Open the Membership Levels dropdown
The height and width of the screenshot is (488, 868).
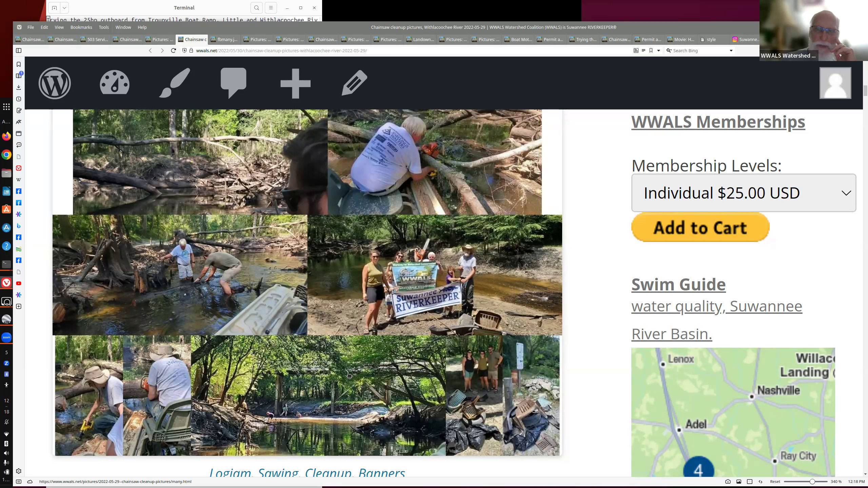(744, 193)
